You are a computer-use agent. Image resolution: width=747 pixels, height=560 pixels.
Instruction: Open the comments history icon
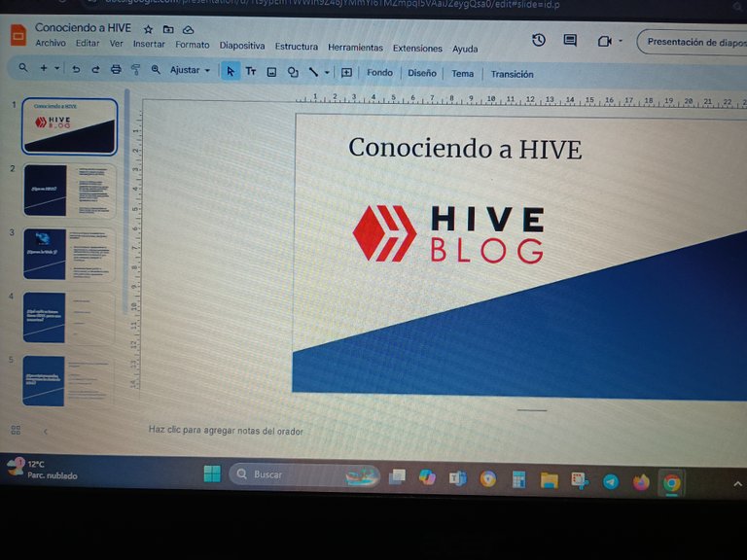[x=570, y=41]
